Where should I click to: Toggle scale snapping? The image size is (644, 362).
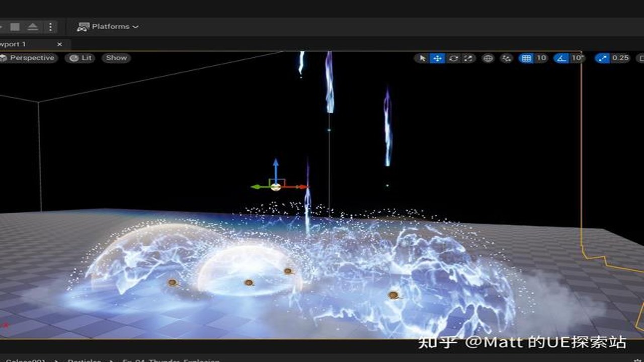pos(603,58)
